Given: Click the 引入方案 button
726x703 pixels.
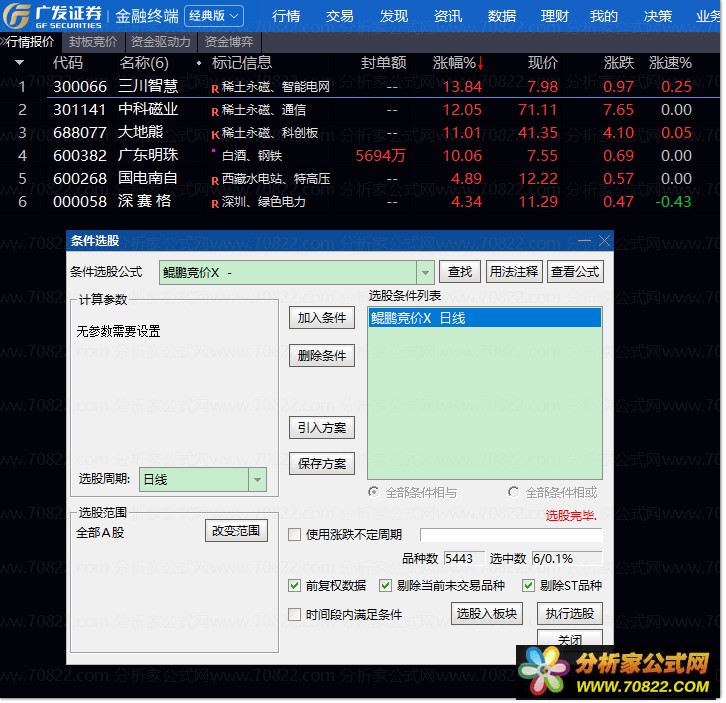Looking at the screenshot, I should pos(322,428).
